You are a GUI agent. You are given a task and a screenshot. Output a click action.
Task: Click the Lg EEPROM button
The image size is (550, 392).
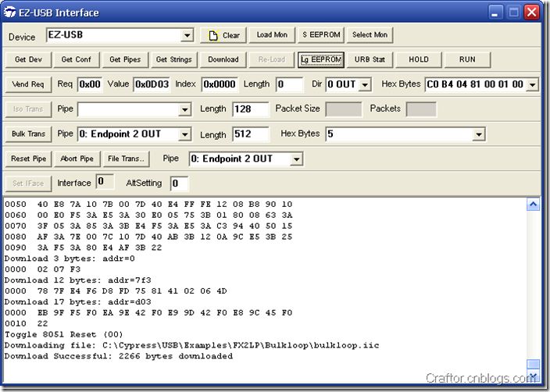[321, 59]
